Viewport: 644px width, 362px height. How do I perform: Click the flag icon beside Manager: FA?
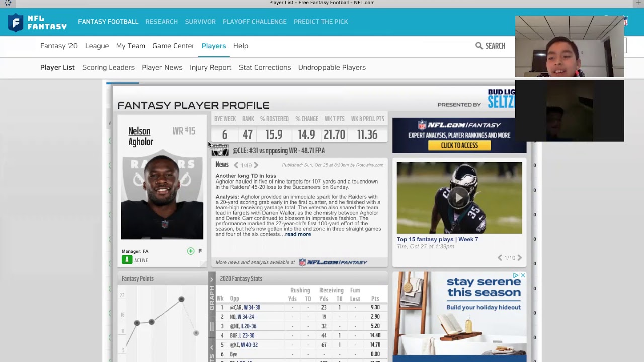coord(200,251)
